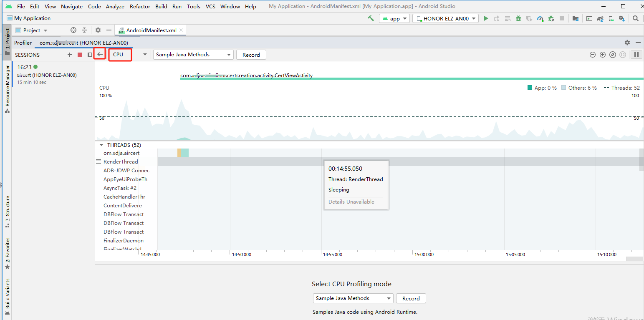Reset zoom on profiler timeline
Screen dimensions: 644x320
[613, 55]
